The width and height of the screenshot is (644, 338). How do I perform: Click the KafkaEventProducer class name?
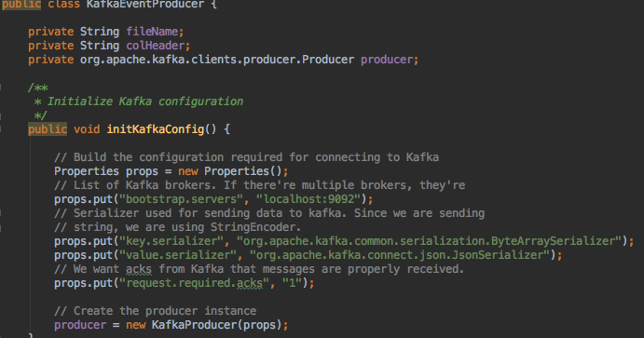point(145,5)
